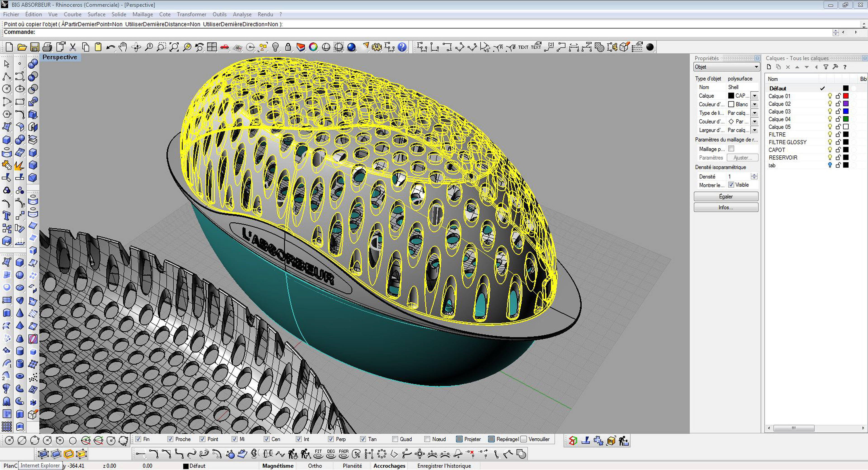This screenshot has height=470, width=868.
Task: Select the Pan hand tool
Action: coord(123,47)
